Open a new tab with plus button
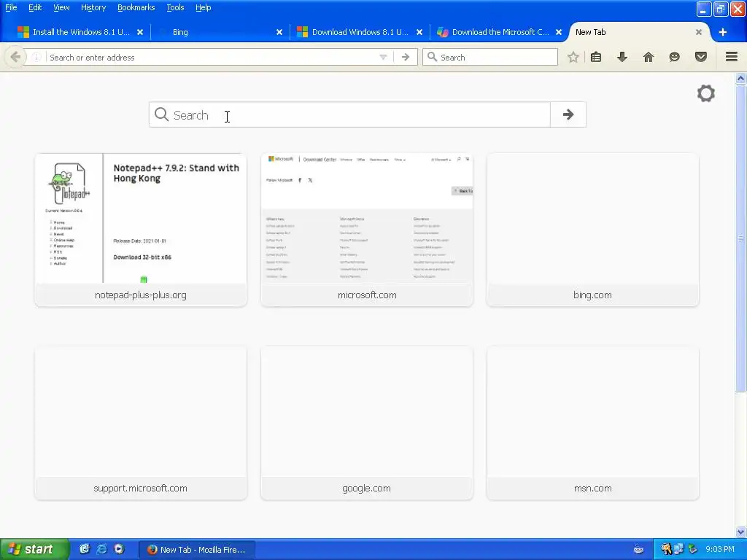The width and height of the screenshot is (747, 560). pyautogui.click(x=723, y=32)
